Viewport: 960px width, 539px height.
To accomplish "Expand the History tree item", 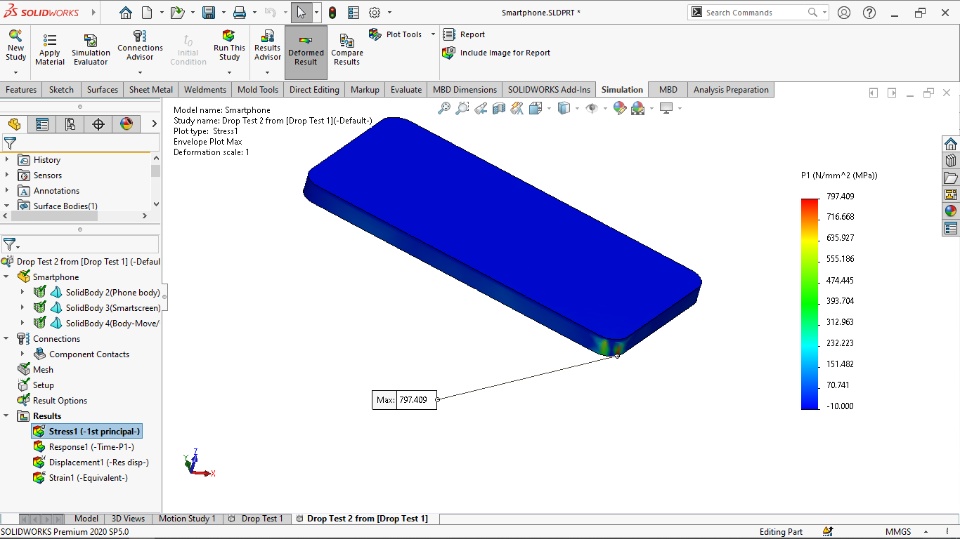I will pyautogui.click(x=7, y=159).
